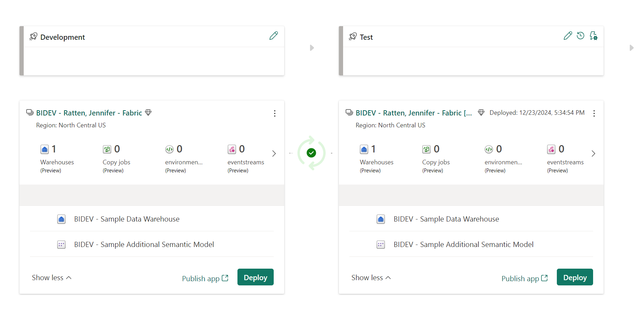This screenshot has height=314, width=644.
Task: Click premium diamond icon in Development card
Action: 148,112
